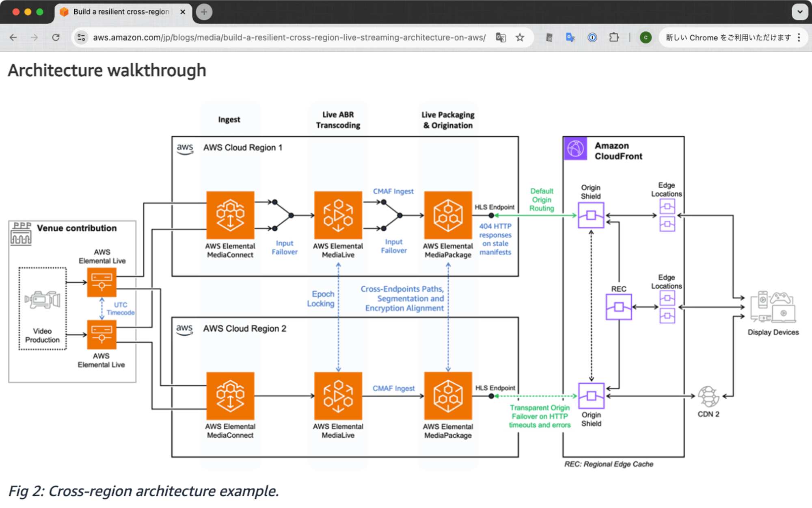Image resolution: width=812 pixels, height=508 pixels.
Task: Click Region 2 AWS Elemental MediaConnect icon
Action: (230, 396)
